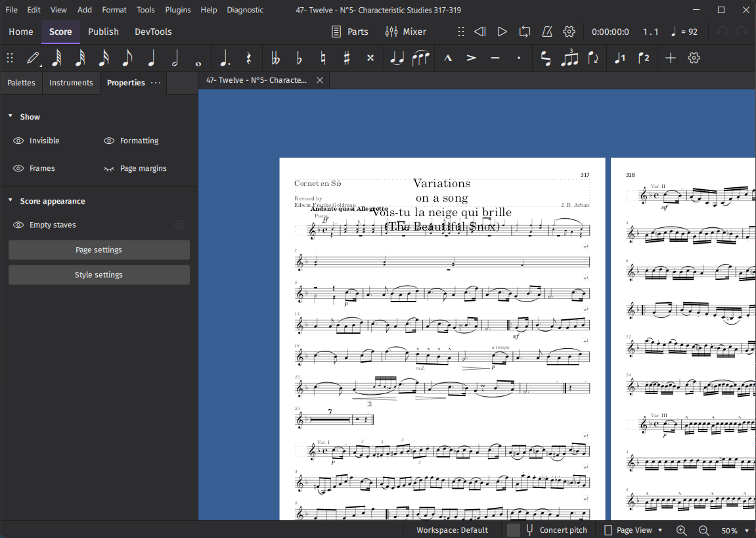
Task: Click the Page settings button
Action: tap(99, 250)
